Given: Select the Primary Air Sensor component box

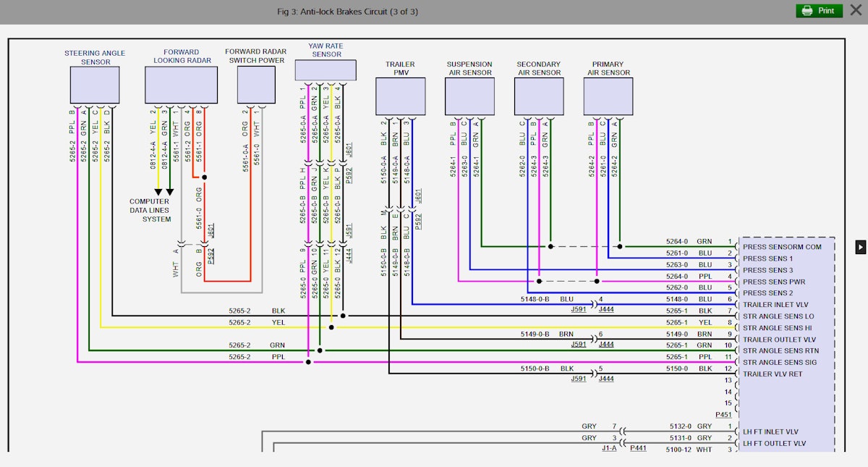Looking at the screenshot, I should coord(608,95).
